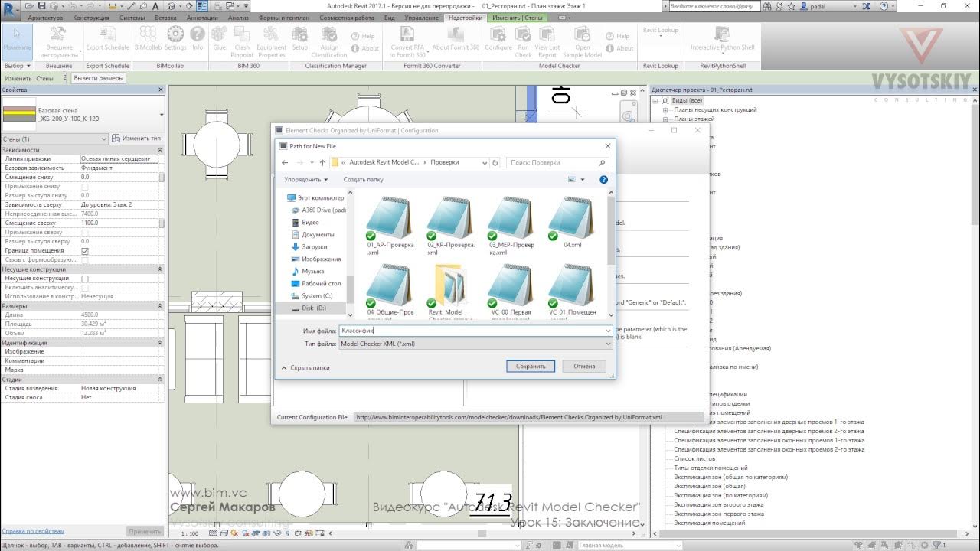This screenshot has height=551, width=980.
Task: Click the Clash Pinpoint icon
Action: pyautogui.click(x=242, y=41)
